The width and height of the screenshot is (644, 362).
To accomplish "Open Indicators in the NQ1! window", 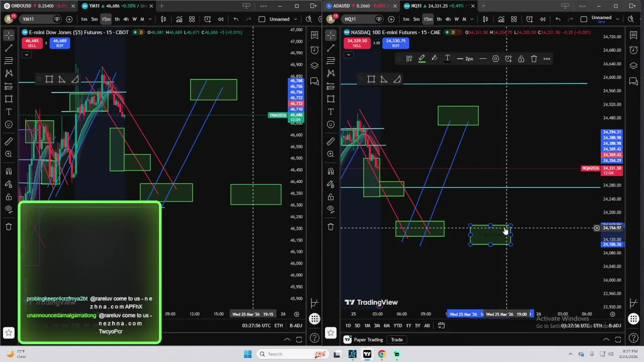I will tap(501, 19).
